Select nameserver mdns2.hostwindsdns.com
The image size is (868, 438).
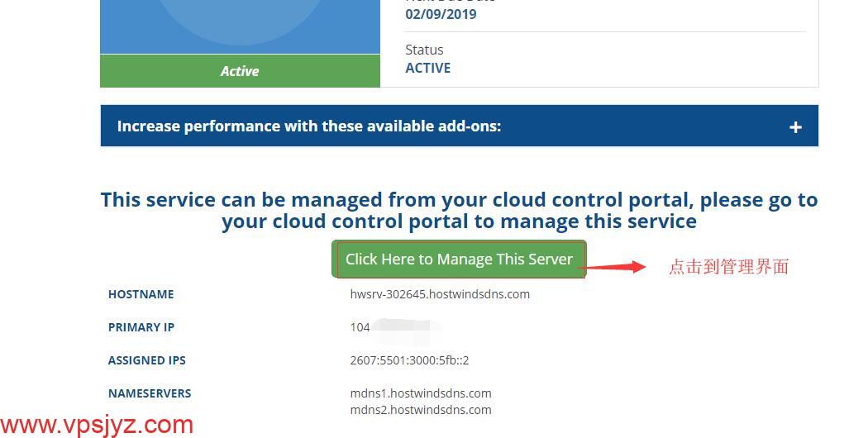[x=421, y=410]
